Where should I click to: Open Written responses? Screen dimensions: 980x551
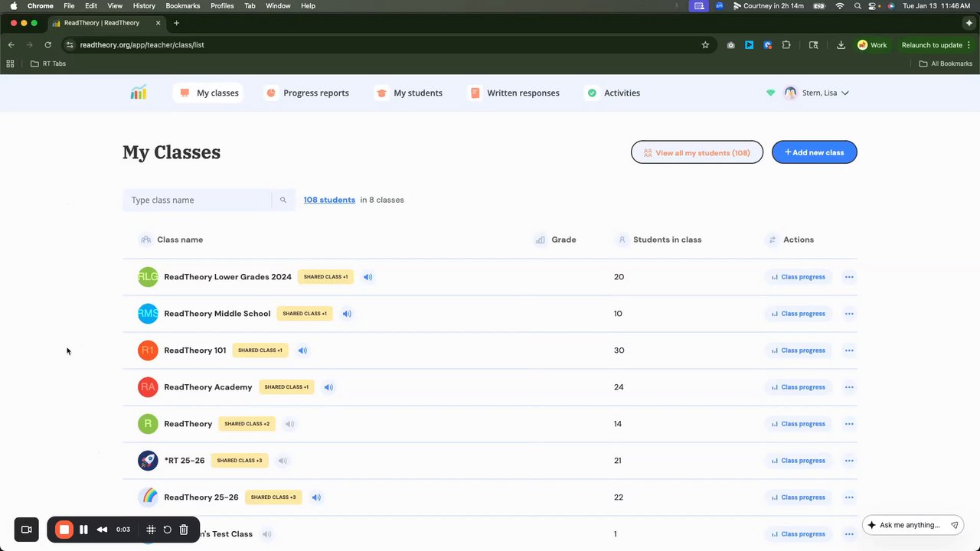coord(514,93)
